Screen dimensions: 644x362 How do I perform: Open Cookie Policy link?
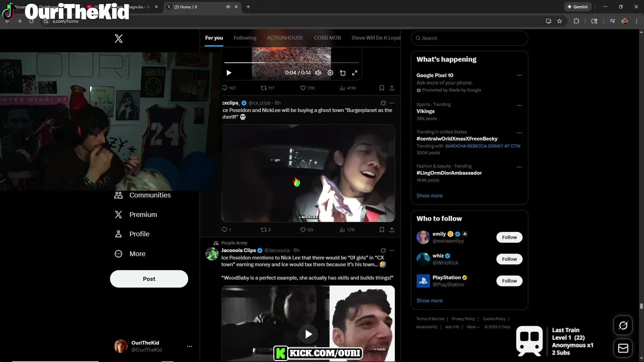(x=494, y=319)
